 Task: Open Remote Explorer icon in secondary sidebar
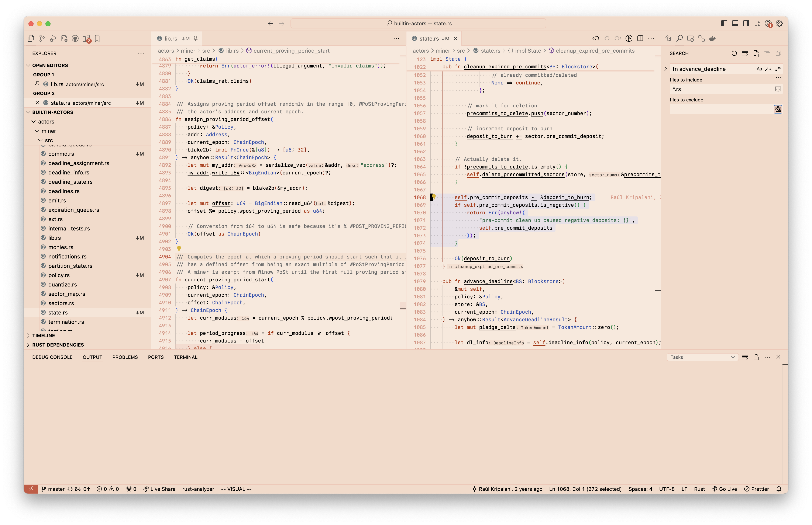[691, 39]
